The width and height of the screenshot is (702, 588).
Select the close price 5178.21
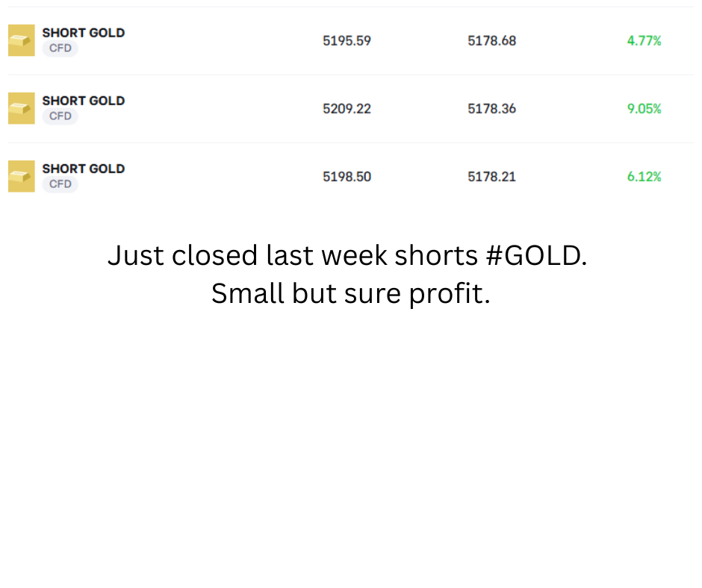click(x=491, y=177)
